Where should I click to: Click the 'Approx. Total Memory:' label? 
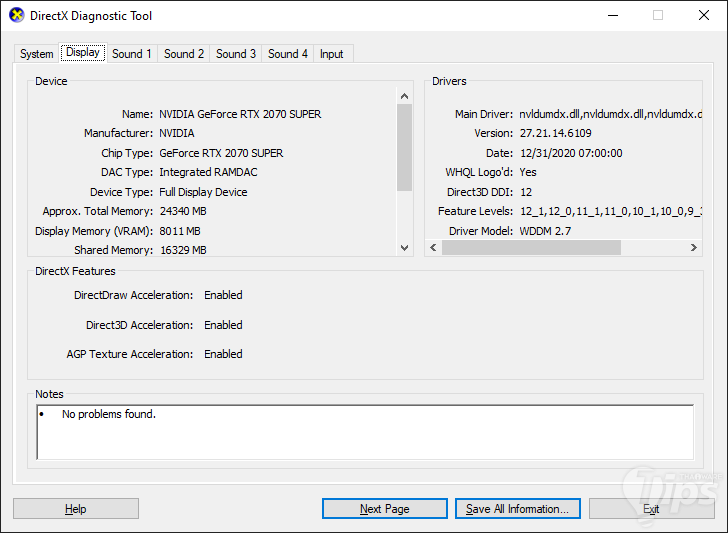(x=98, y=211)
